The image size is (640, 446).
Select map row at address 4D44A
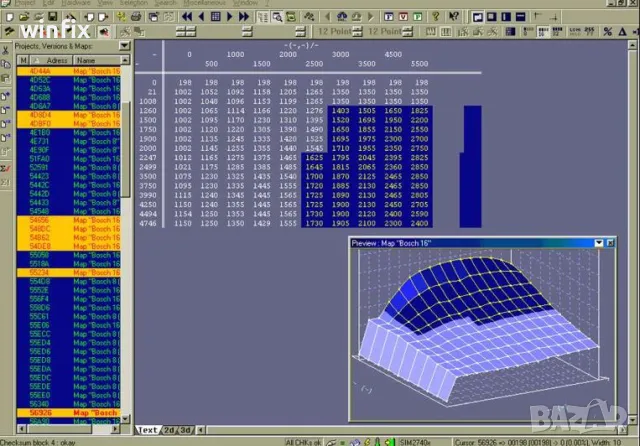point(69,71)
